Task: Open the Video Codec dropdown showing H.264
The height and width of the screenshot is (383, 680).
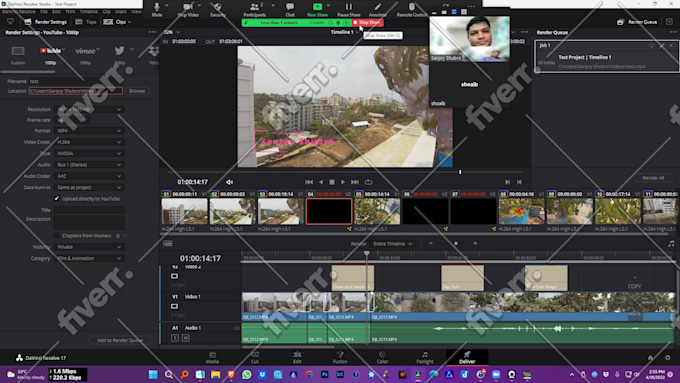Action: click(89, 142)
